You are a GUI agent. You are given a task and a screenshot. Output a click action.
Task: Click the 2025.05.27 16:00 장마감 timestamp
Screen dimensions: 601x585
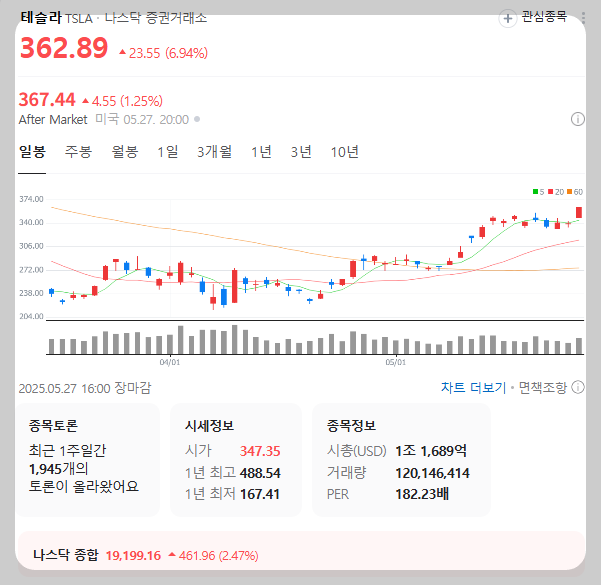click(x=85, y=388)
